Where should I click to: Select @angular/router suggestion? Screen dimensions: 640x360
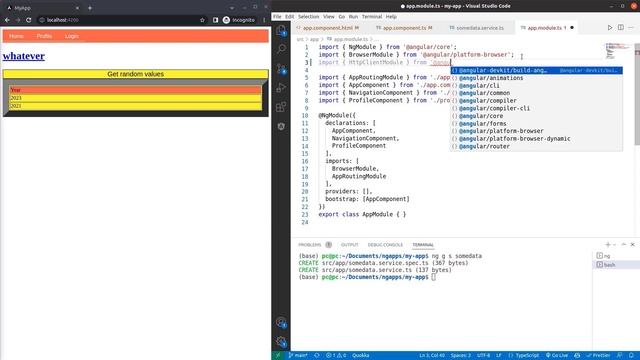click(536, 147)
